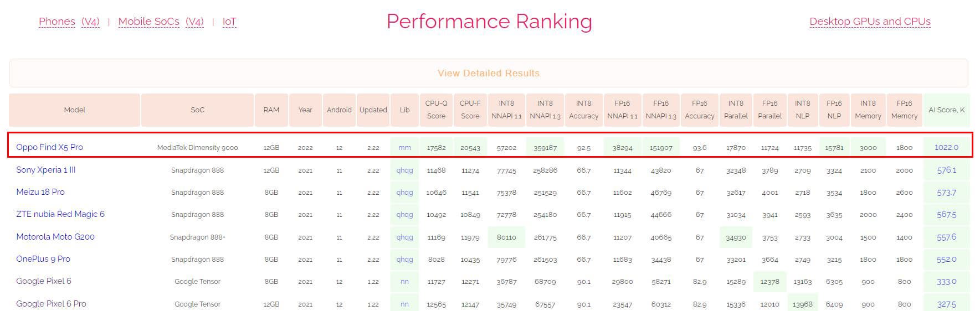Open the Motorola Moto G200 model
The height and width of the screenshot is (311, 980).
pos(55,237)
